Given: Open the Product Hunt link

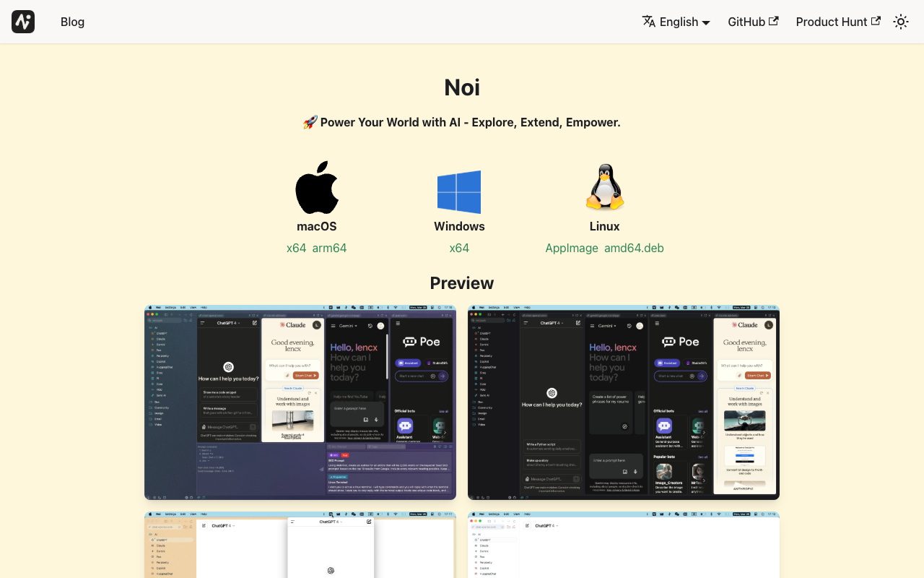Looking at the screenshot, I should point(838,22).
